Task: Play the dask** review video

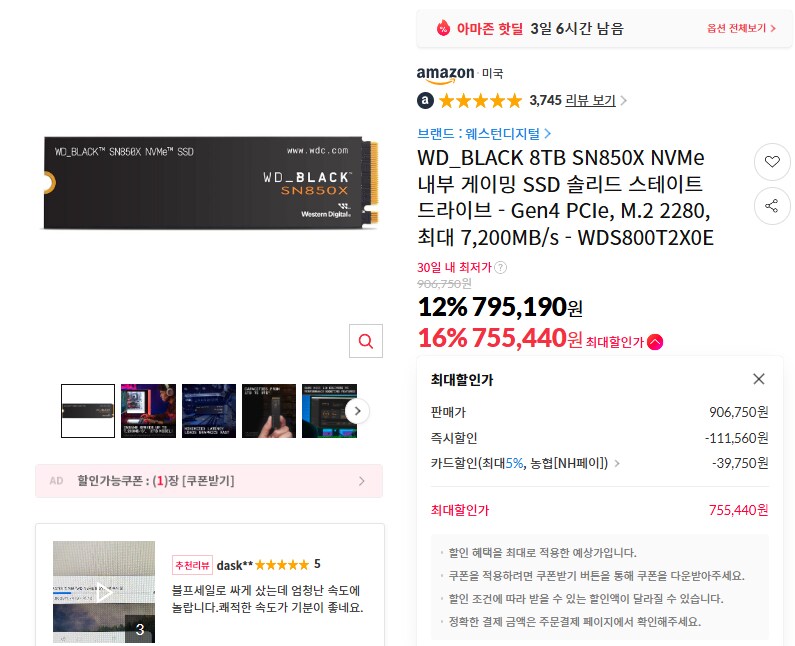Action: 104,592
